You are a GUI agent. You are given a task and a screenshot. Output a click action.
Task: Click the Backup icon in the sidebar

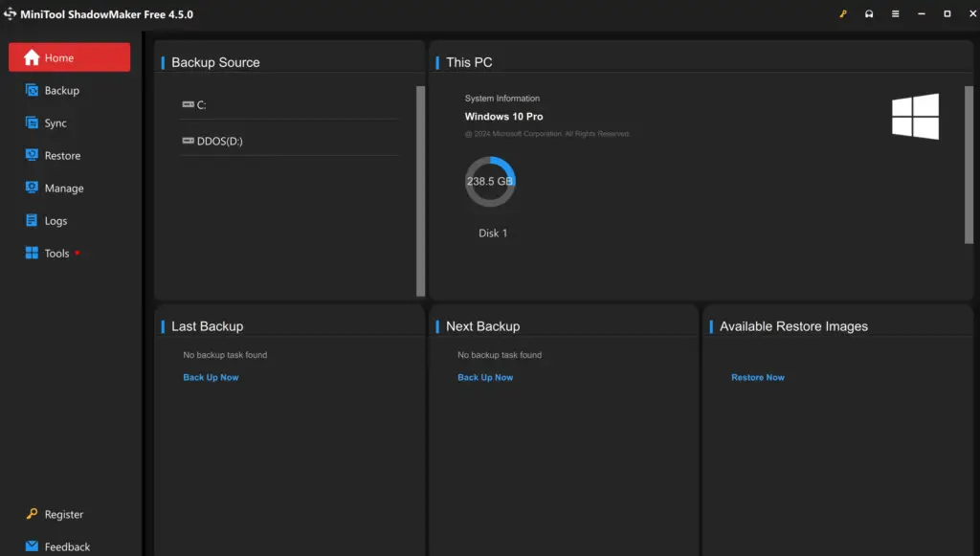[32, 91]
